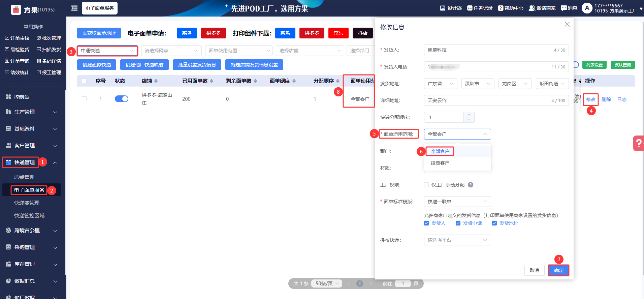
Task: Open 品检验货 shortcut in common operations
Action: point(17,50)
